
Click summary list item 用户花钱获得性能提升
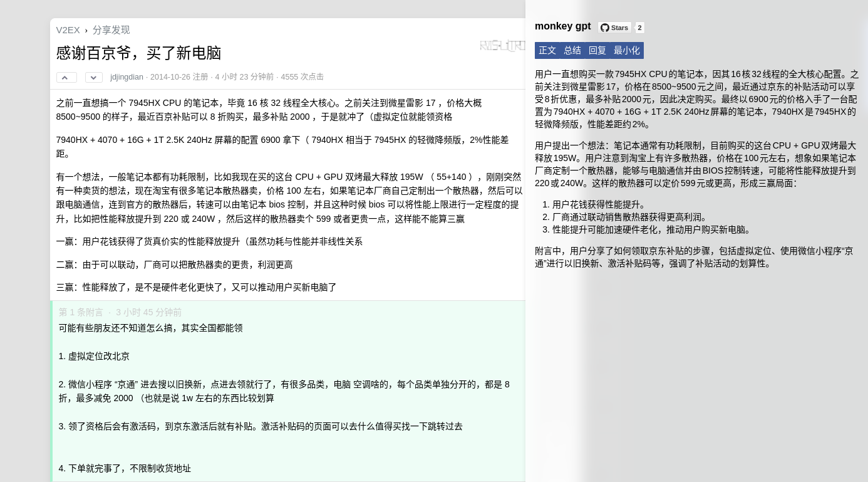599,204
